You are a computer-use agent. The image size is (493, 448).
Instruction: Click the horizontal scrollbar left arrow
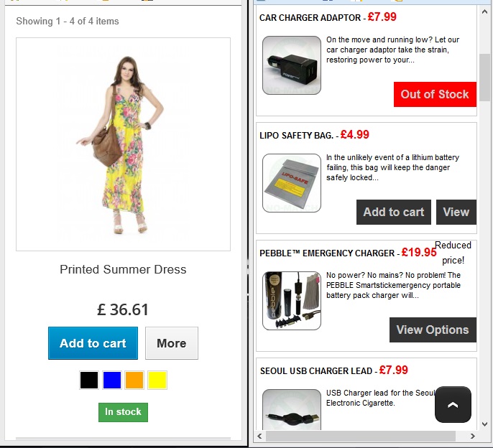pos(259,436)
